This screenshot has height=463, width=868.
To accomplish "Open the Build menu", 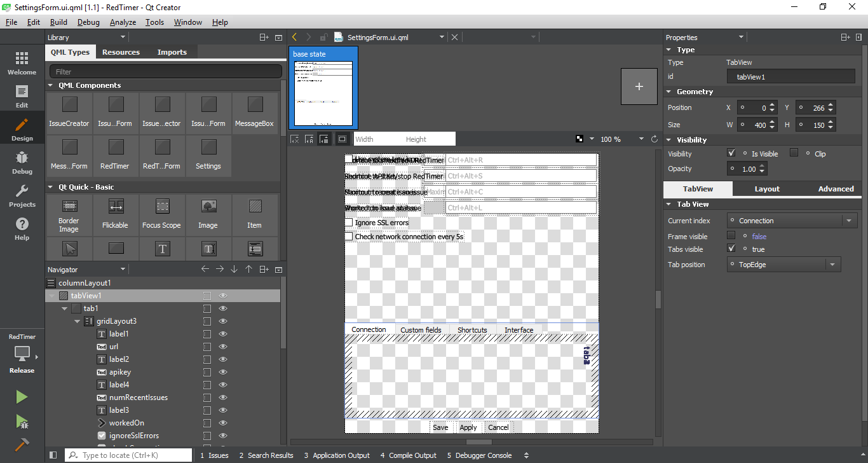I will tap(58, 22).
